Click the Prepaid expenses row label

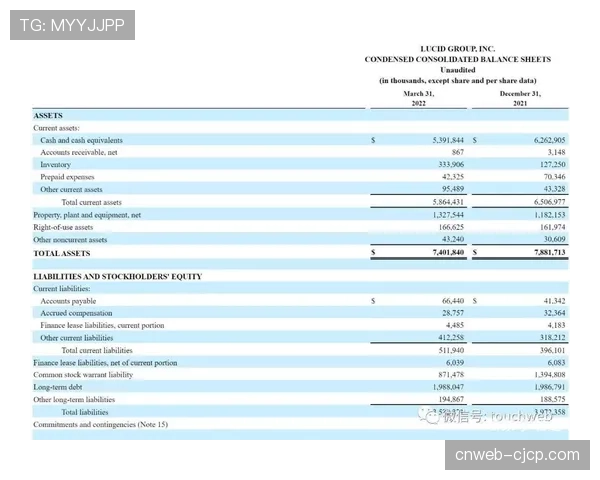pyautogui.click(x=67, y=177)
